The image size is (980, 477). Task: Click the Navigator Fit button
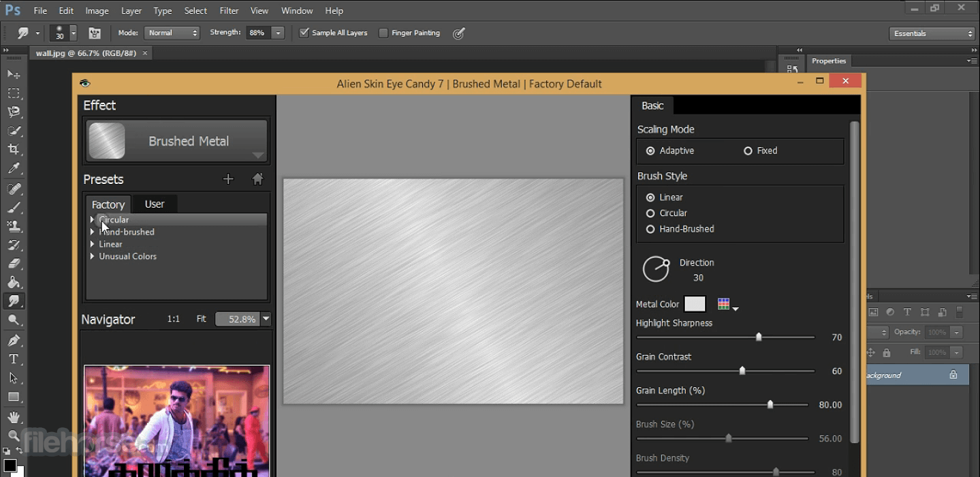coord(201,319)
